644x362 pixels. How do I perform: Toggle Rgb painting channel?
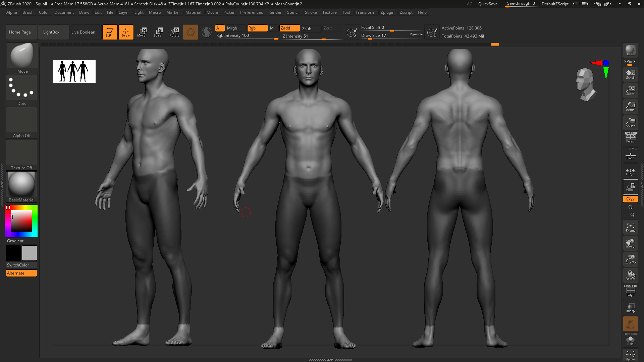pyautogui.click(x=257, y=28)
